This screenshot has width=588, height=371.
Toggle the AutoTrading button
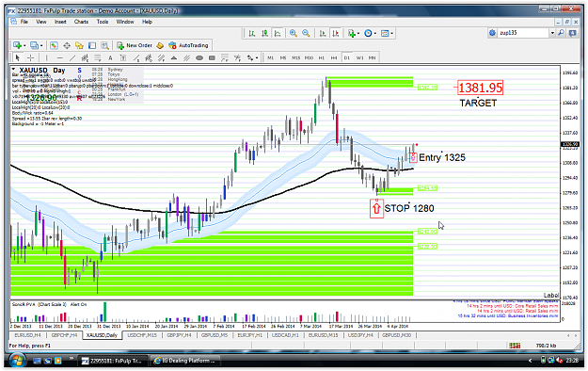click(x=188, y=45)
